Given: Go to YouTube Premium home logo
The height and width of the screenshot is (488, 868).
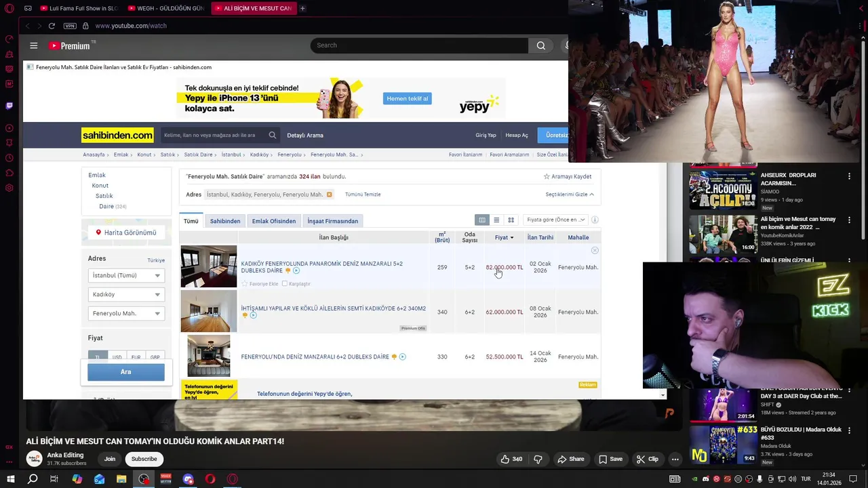Looking at the screenshot, I should coord(70,45).
